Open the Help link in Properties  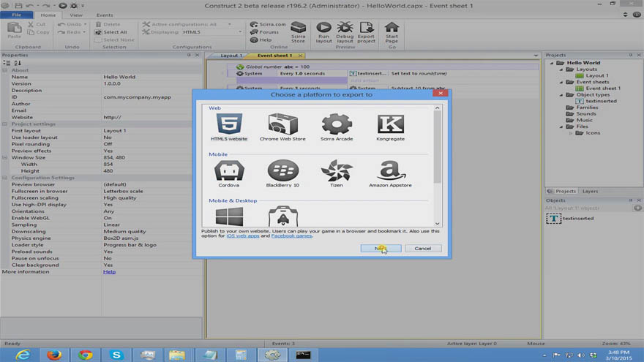pos(109,272)
